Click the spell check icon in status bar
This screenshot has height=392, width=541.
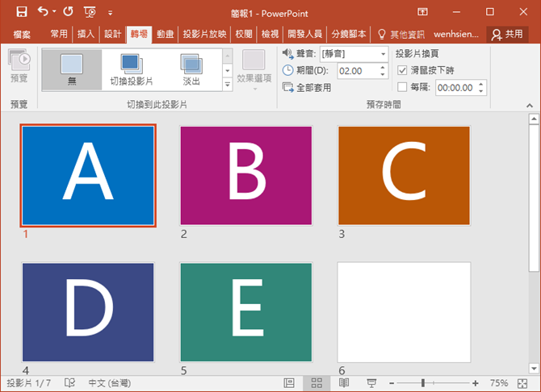click(69, 383)
